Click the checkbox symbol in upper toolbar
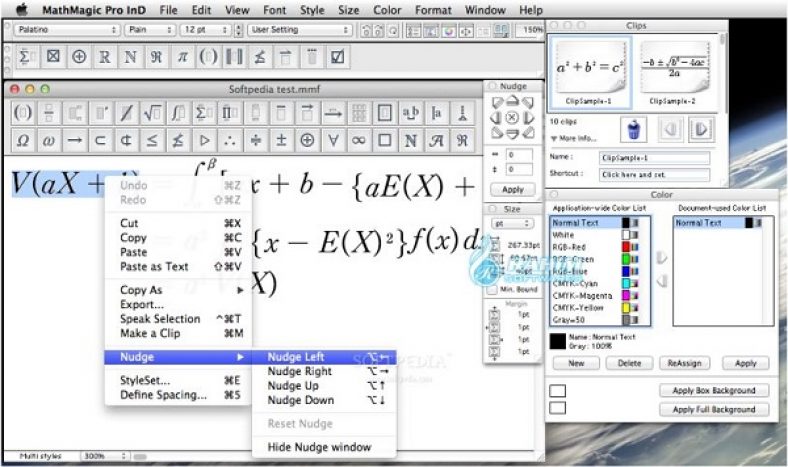Image resolution: width=788 pixels, height=467 pixels. pos(337,57)
